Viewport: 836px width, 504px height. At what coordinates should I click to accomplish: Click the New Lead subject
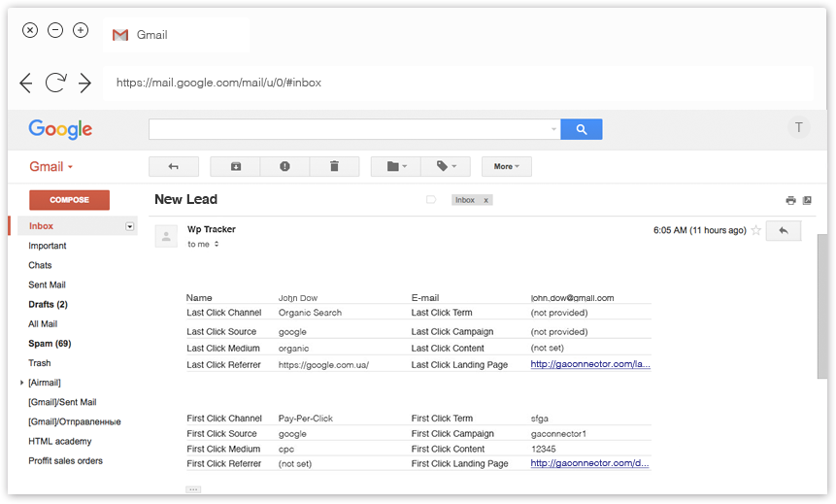(x=186, y=199)
